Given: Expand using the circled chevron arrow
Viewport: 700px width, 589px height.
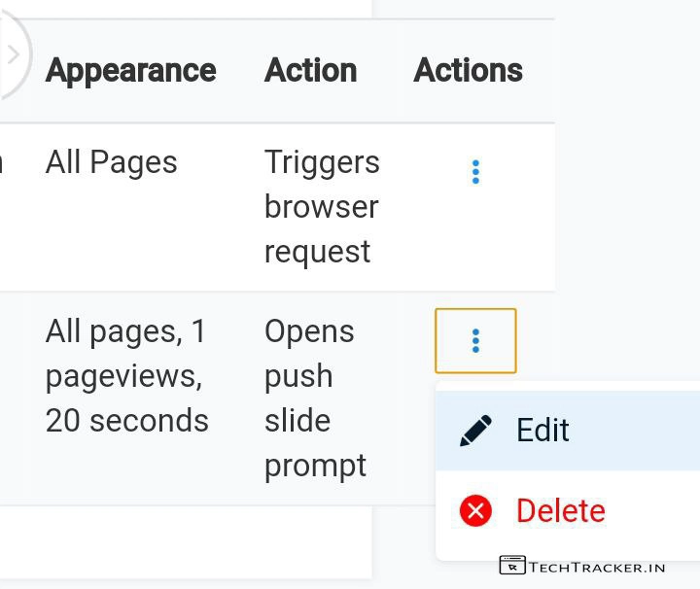Looking at the screenshot, I should tap(12, 54).
